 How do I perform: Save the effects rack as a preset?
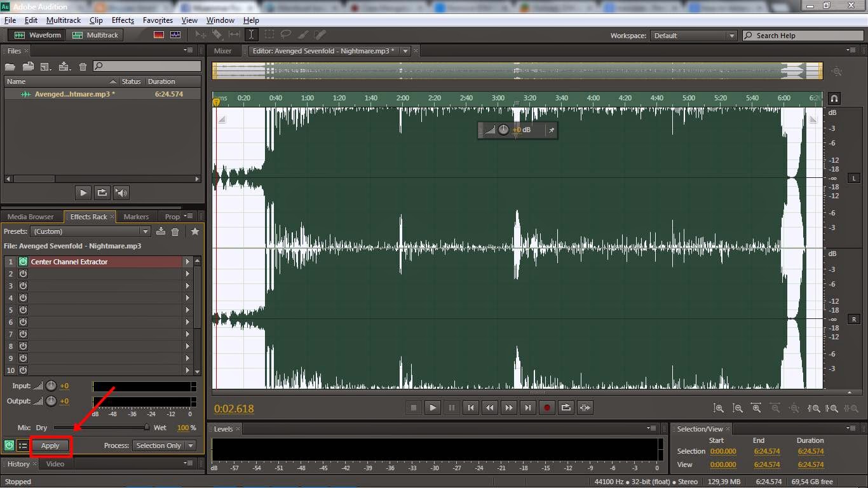pyautogui.click(x=161, y=231)
